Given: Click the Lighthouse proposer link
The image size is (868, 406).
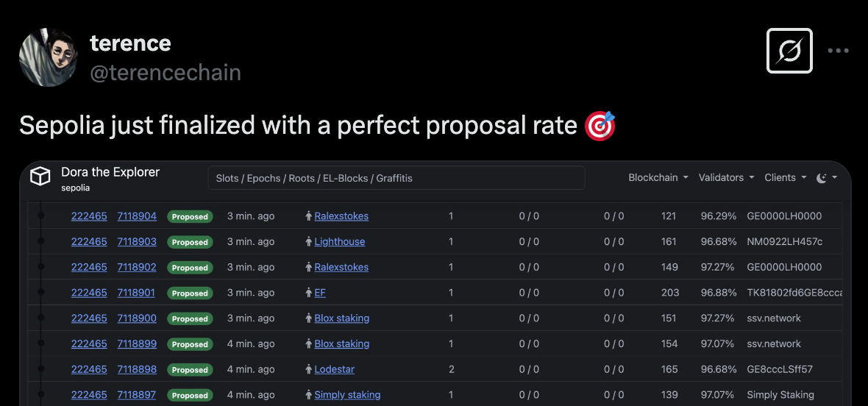Looking at the screenshot, I should click(339, 242).
